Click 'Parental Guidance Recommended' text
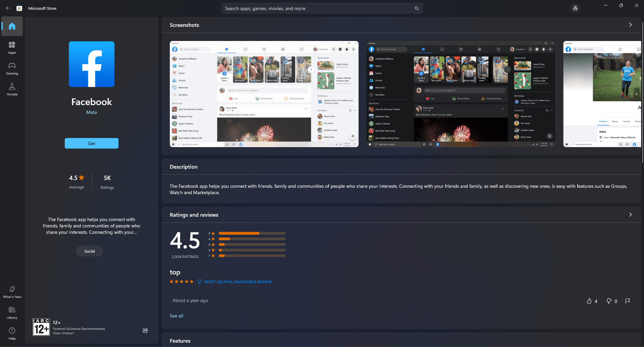Screen dimensions: 644x347 coord(79,329)
